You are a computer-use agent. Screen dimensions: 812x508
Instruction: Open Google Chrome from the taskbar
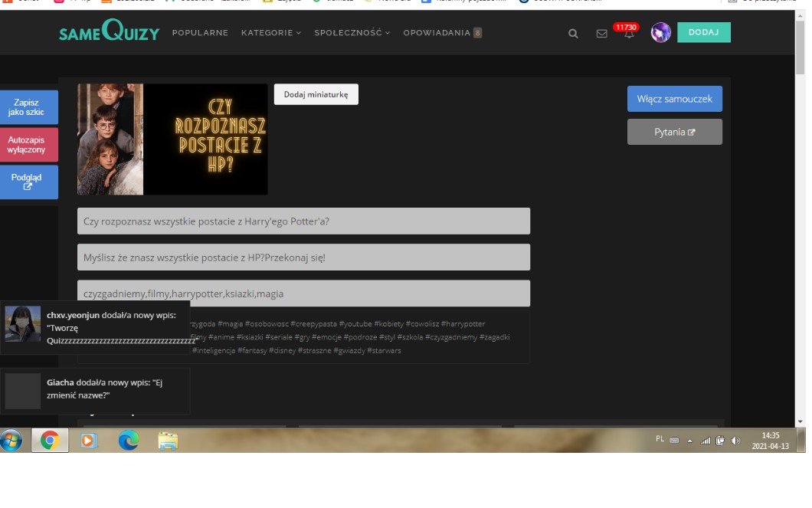tap(50, 441)
